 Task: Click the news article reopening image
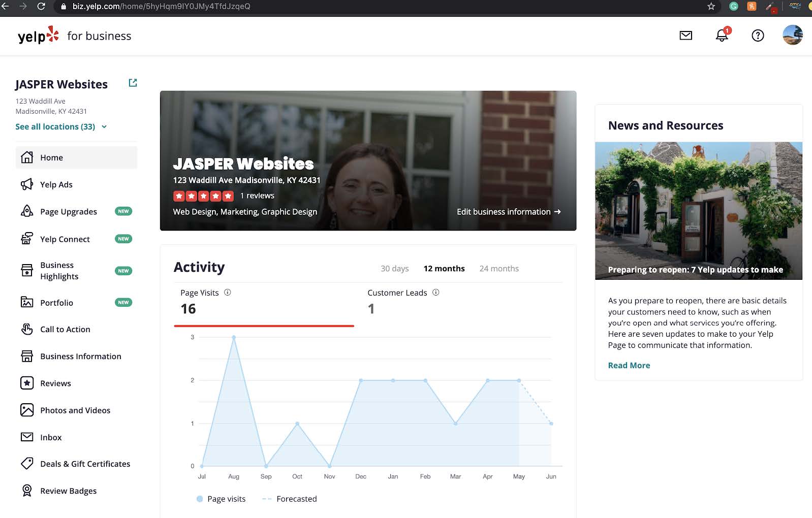(698, 210)
